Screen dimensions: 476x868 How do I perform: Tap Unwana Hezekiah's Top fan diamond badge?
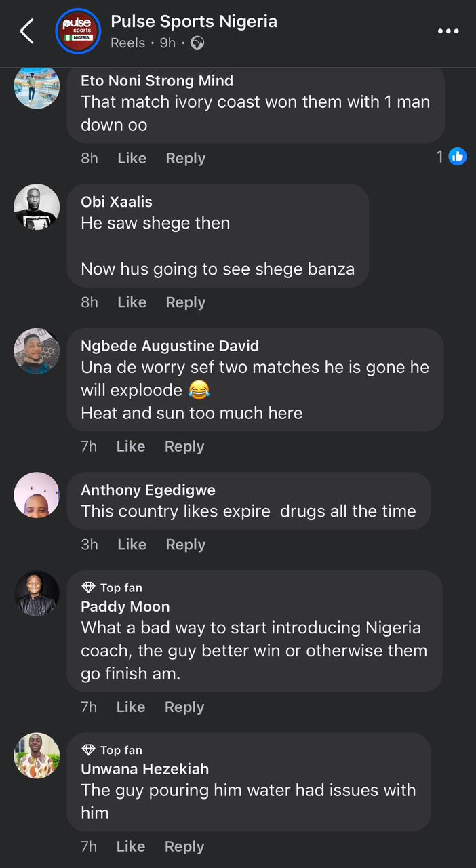pos(88,750)
